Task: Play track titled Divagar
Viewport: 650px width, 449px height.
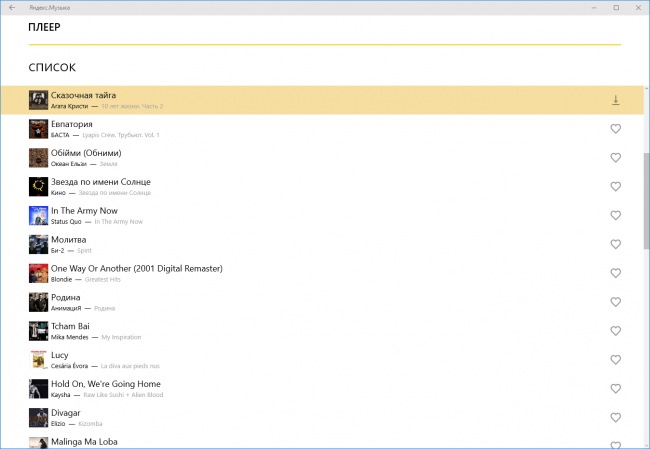Action: (65, 413)
